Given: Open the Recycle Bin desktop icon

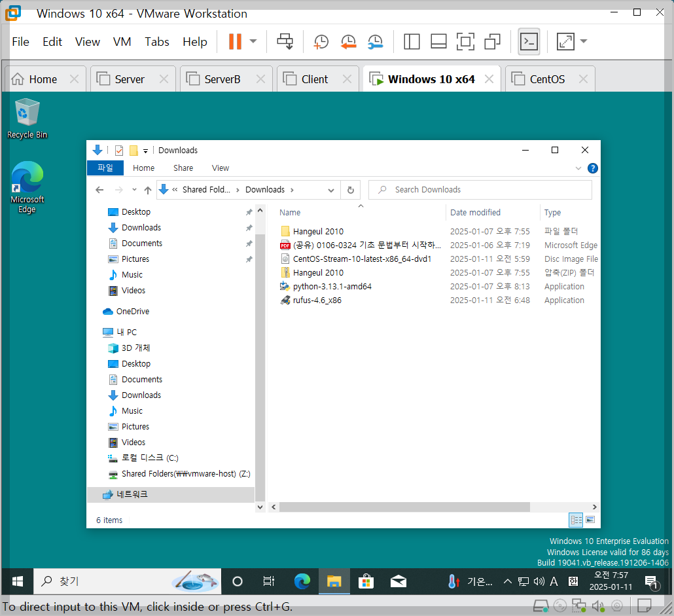Looking at the screenshot, I should [x=27, y=118].
